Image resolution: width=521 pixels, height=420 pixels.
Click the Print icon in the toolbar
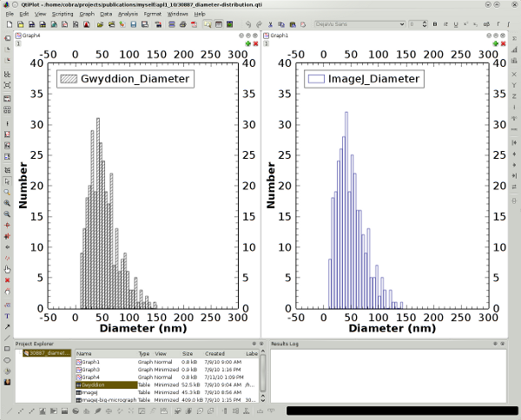[x=182, y=24]
